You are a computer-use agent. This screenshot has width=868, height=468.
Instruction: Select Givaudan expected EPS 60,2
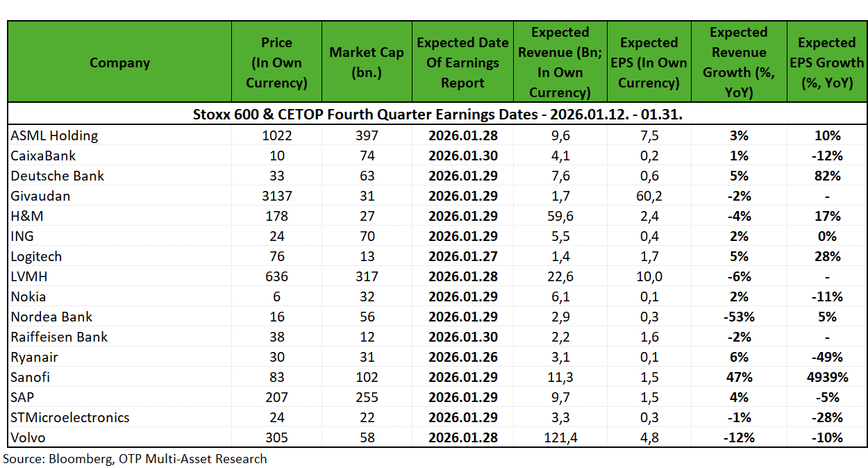pyautogui.click(x=649, y=196)
